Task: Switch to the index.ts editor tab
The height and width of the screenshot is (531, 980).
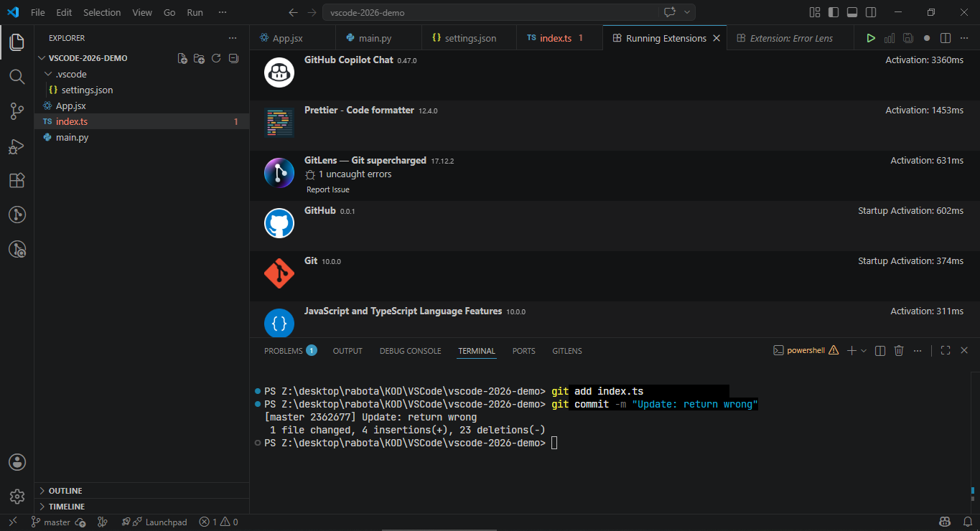Action: click(x=560, y=38)
